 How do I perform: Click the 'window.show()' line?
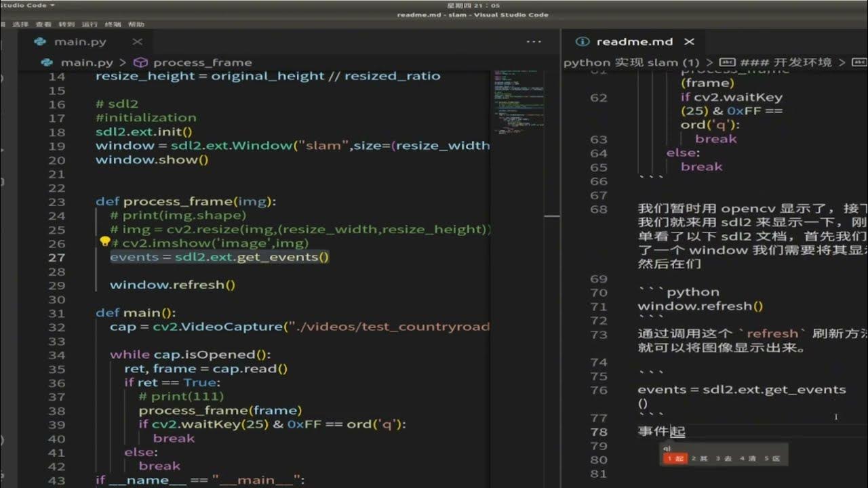[152, 160]
